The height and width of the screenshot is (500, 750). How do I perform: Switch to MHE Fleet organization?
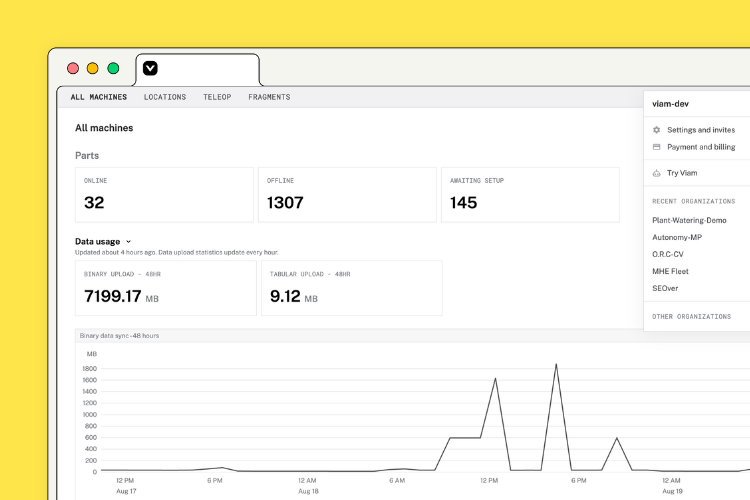click(670, 271)
